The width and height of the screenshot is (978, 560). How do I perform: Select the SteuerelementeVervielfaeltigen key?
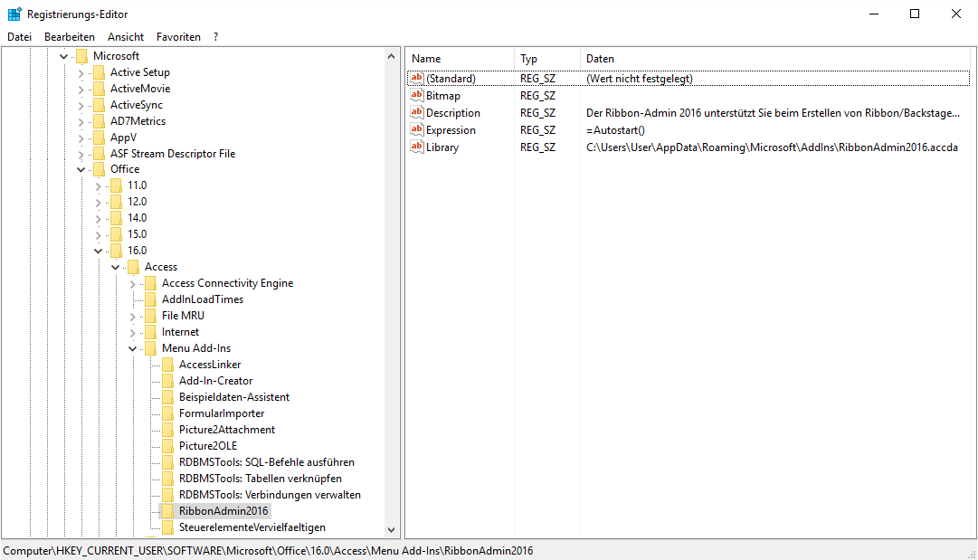(252, 527)
